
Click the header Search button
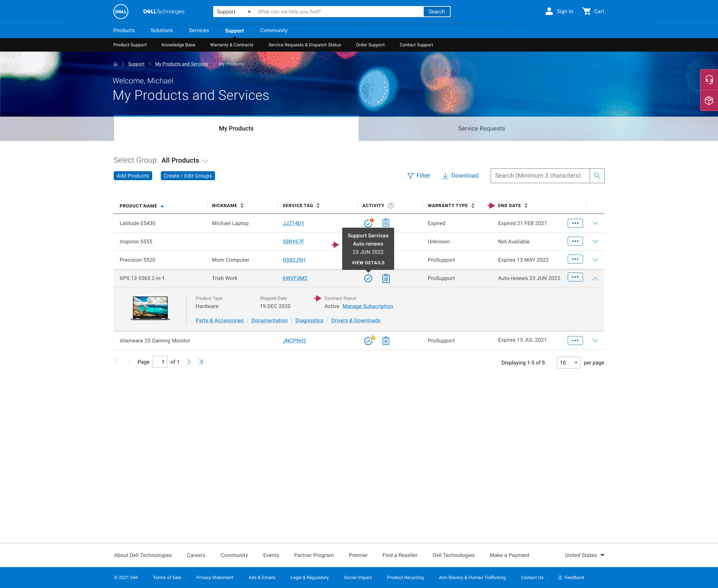(x=437, y=12)
